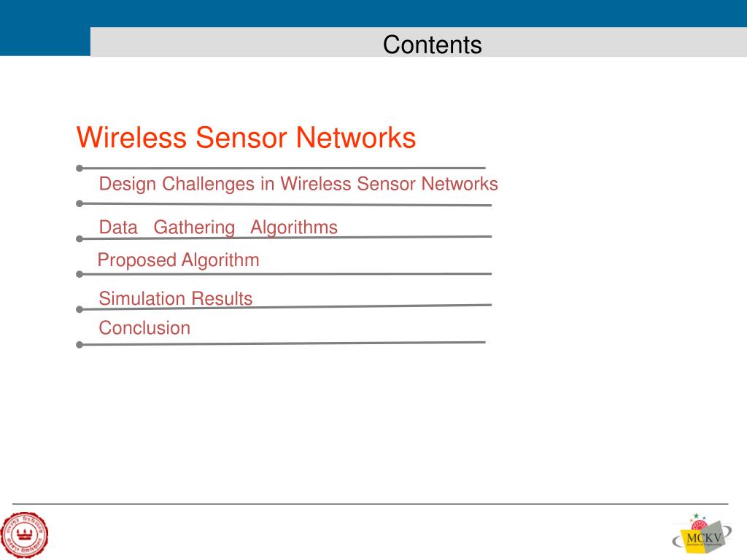The width and height of the screenshot is (747, 560).
Task: Click bullet dot under Wireless Sensor Networks
Action: 80,168
